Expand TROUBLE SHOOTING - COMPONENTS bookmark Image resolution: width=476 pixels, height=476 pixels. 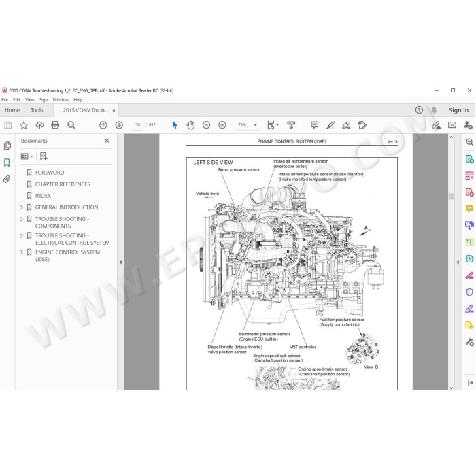(x=22, y=219)
